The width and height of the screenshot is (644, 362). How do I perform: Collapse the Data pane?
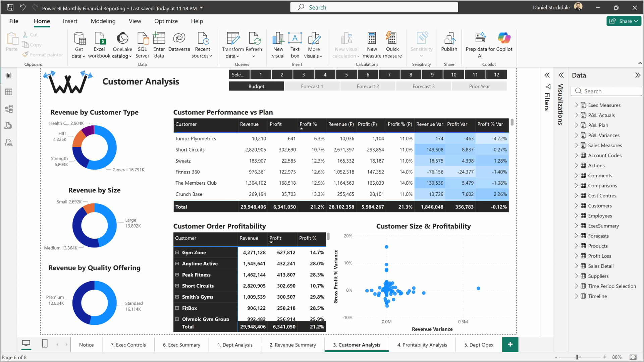point(638,75)
